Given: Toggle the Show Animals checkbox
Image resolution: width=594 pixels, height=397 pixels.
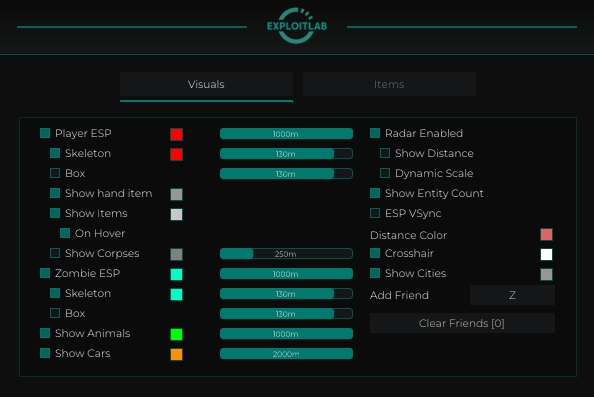Looking at the screenshot, I should pyautogui.click(x=45, y=333).
